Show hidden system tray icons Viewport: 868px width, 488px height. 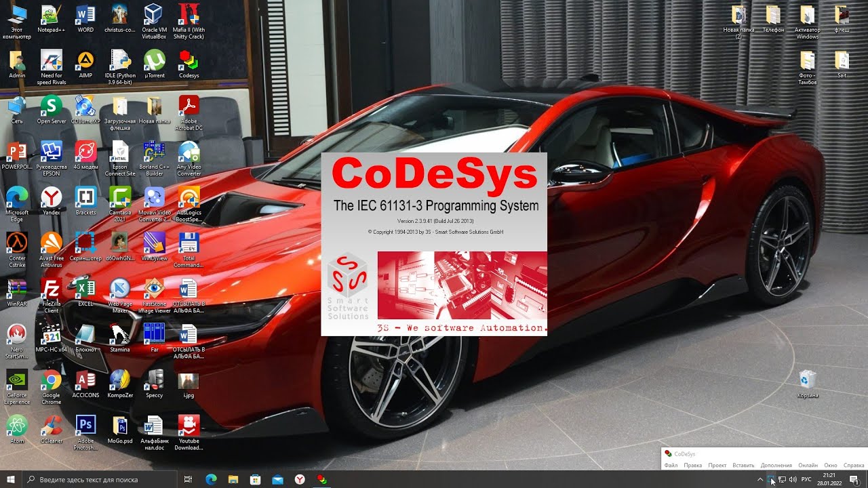[759, 479]
